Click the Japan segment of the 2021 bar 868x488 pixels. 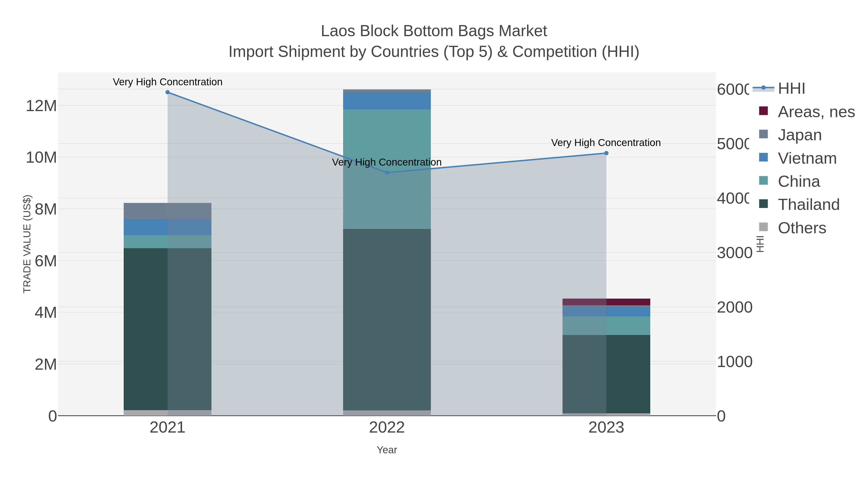pos(168,211)
